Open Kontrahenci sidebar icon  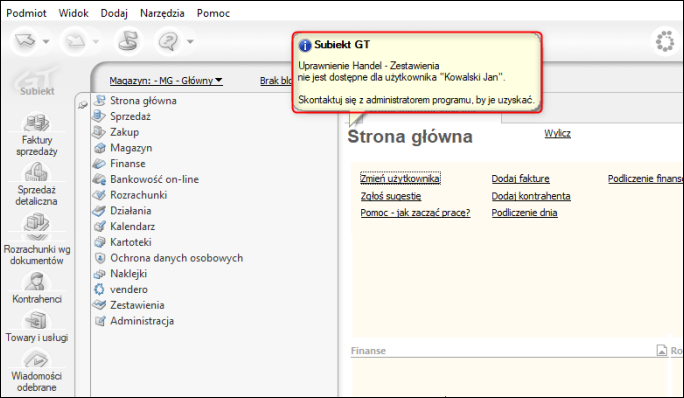(37, 282)
